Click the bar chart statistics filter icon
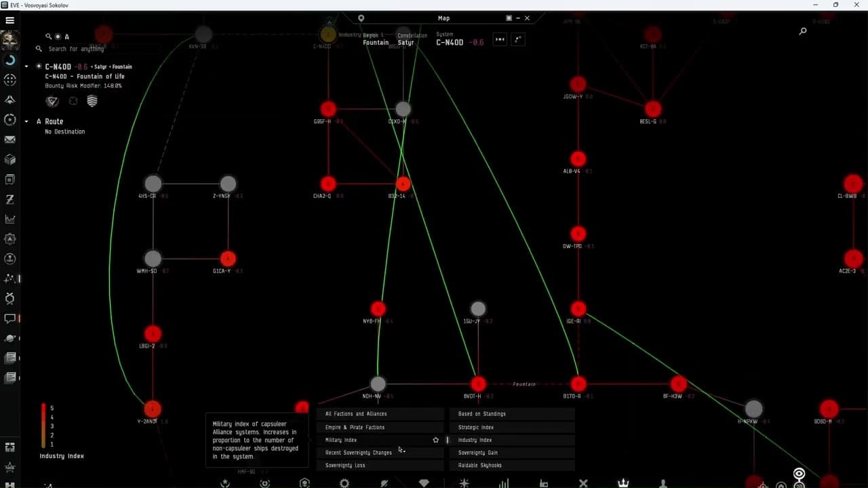 [504, 483]
